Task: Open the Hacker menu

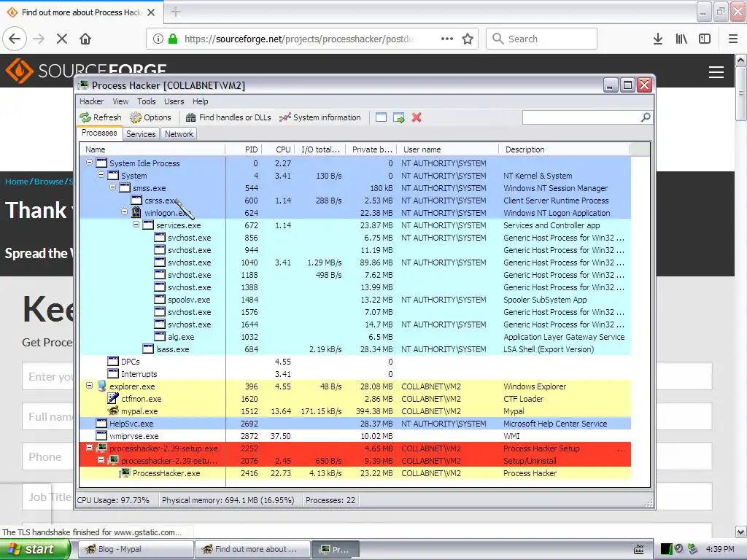Action: 91,101
